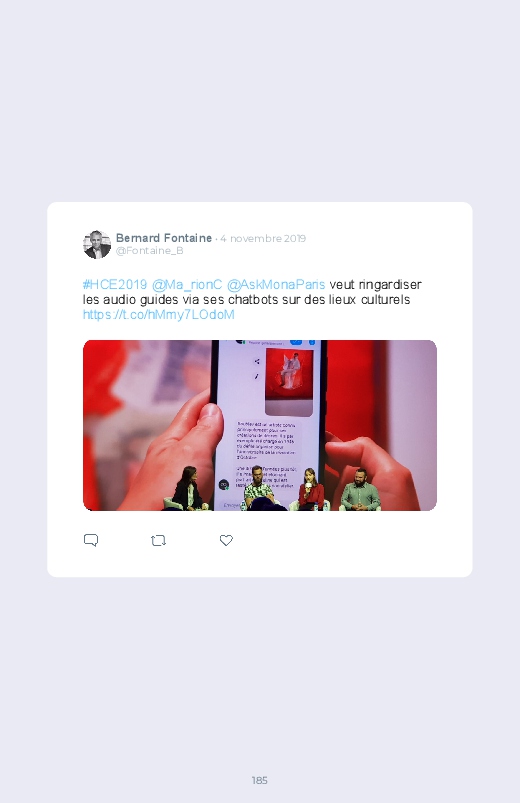Click the Bernard Fontaine author name

164,238
